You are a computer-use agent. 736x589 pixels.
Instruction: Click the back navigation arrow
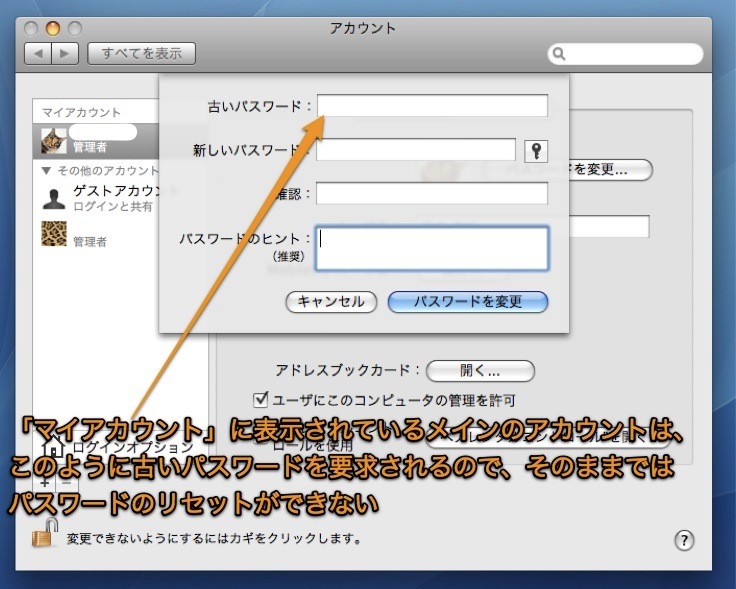40,53
